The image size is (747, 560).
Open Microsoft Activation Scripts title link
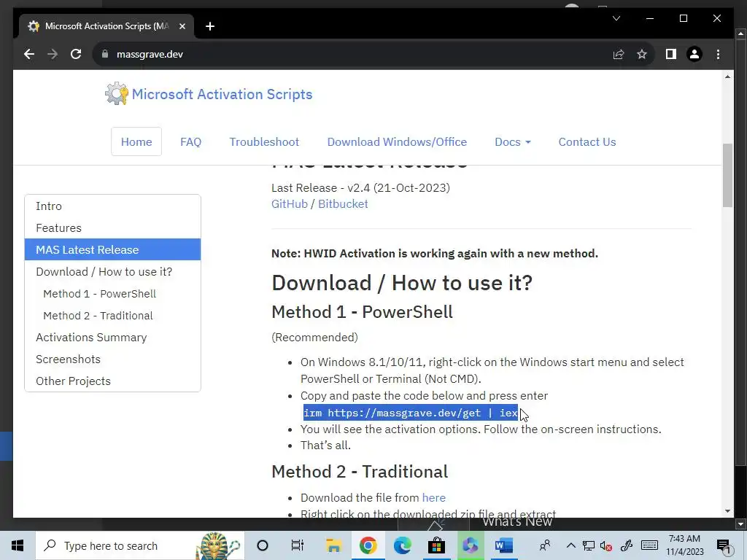(x=222, y=94)
